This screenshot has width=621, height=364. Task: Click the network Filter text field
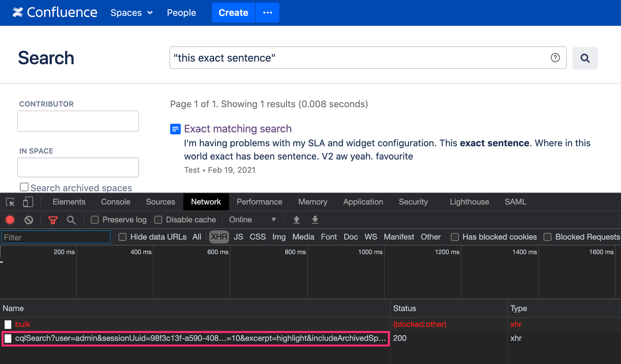[x=56, y=237]
